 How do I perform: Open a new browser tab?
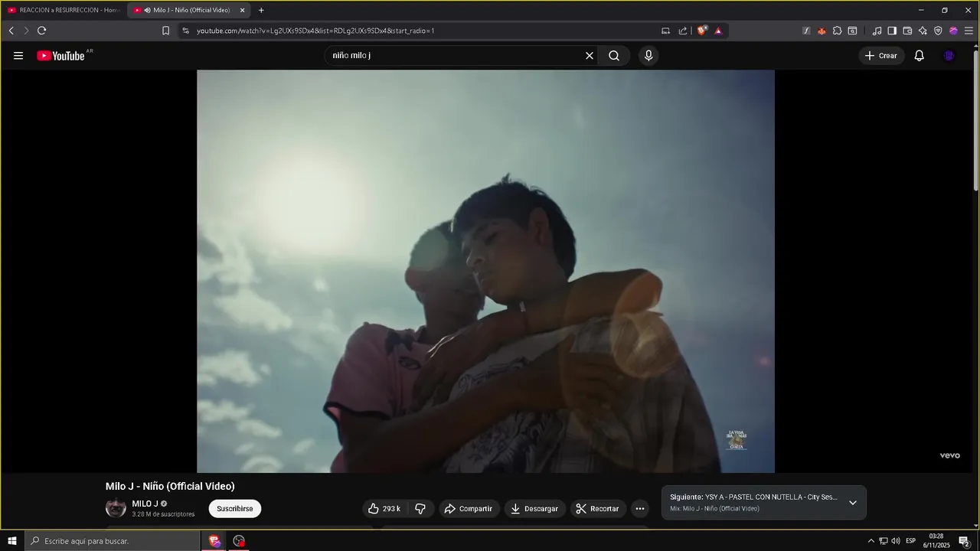(261, 10)
